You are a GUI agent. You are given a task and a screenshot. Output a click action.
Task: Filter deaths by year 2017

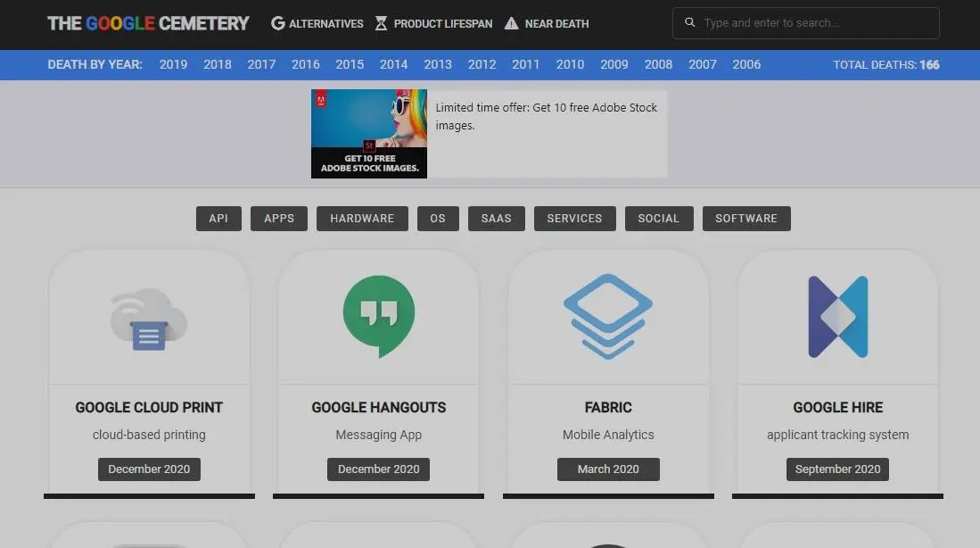pyautogui.click(x=261, y=64)
